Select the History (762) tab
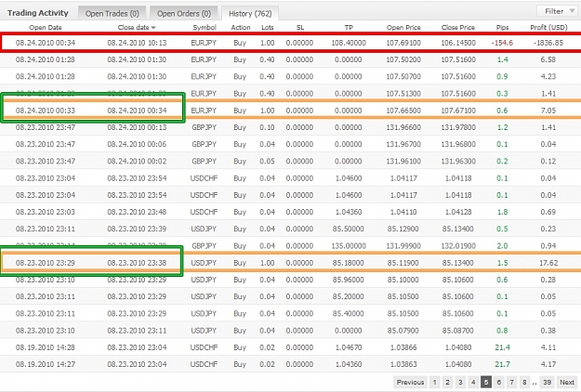This screenshot has height=392, width=581. pos(250,13)
